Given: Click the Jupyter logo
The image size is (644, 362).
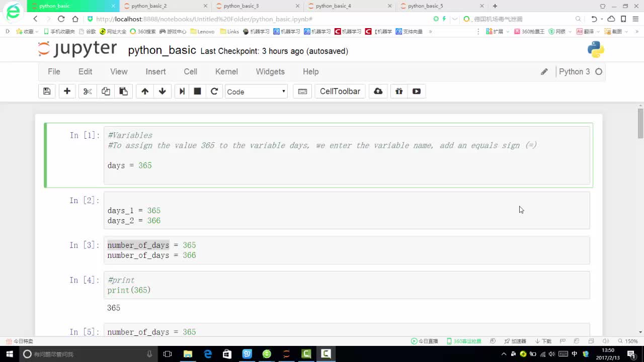Looking at the screenshot, I should coord(77,49).
